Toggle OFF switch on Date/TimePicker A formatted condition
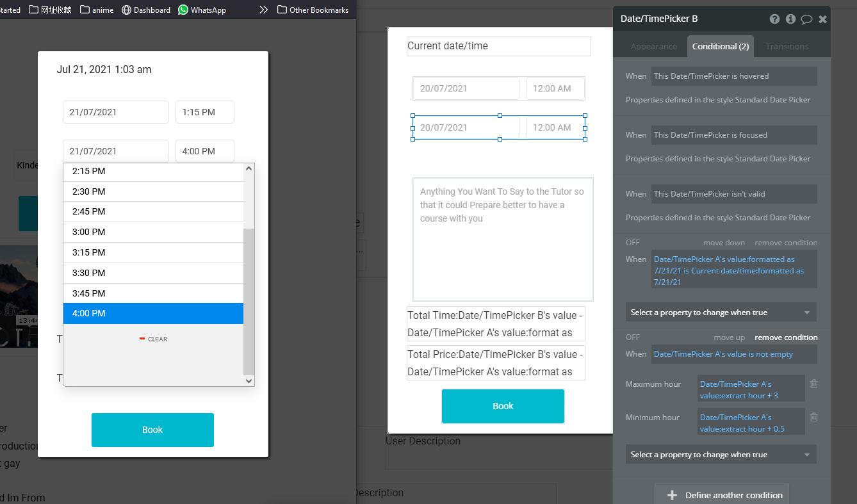 pos(633,243)
